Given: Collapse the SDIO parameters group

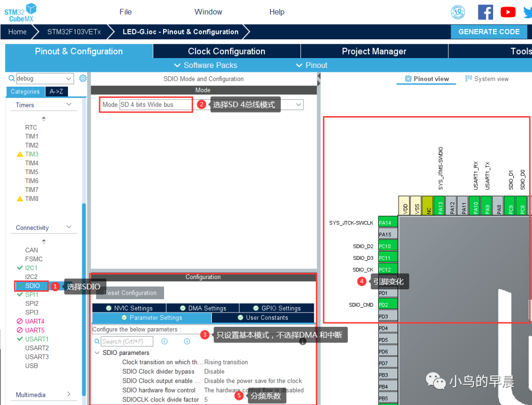Looking at the screenshot, I should [x=97, y=353].
